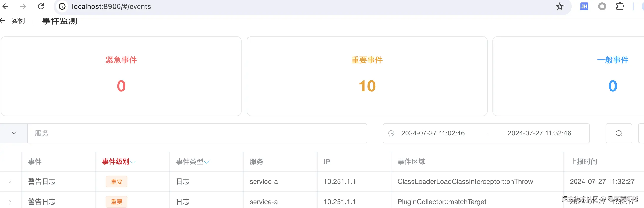Open the 事件级别 column filter
Image resolution: width=644 pixels, height=208 pixels.
point(133,162)
